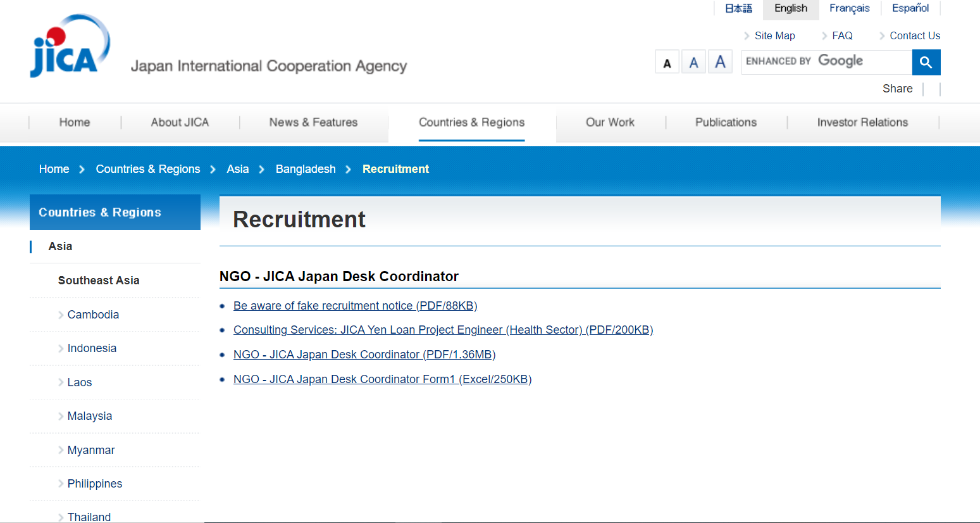
Task: Switch language to Español
Action: click(910, 8)
